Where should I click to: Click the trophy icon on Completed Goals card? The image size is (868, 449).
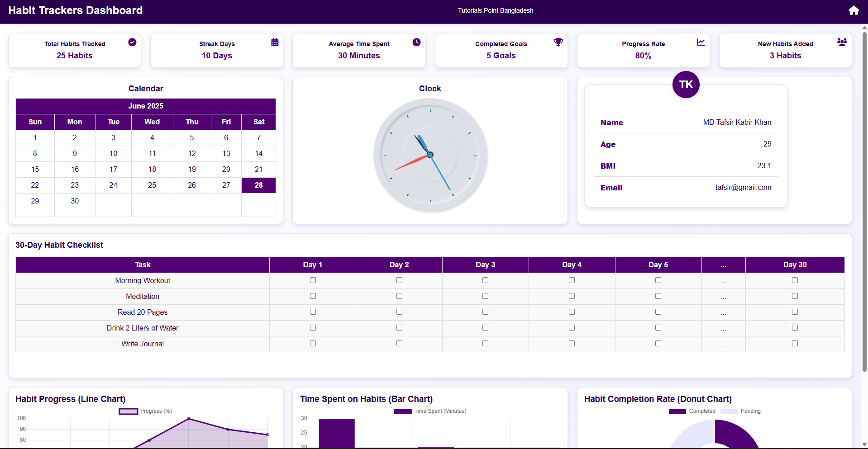coord(558,42)
